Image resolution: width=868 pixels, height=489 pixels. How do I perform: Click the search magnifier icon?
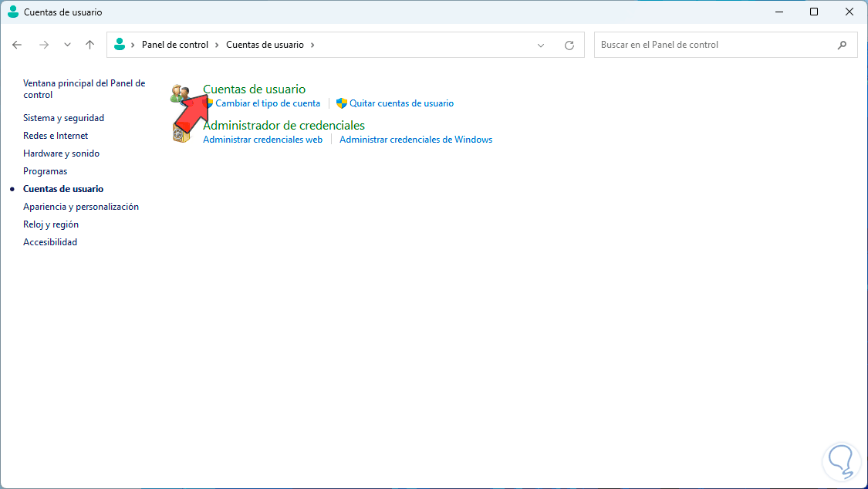click(842, 46)
